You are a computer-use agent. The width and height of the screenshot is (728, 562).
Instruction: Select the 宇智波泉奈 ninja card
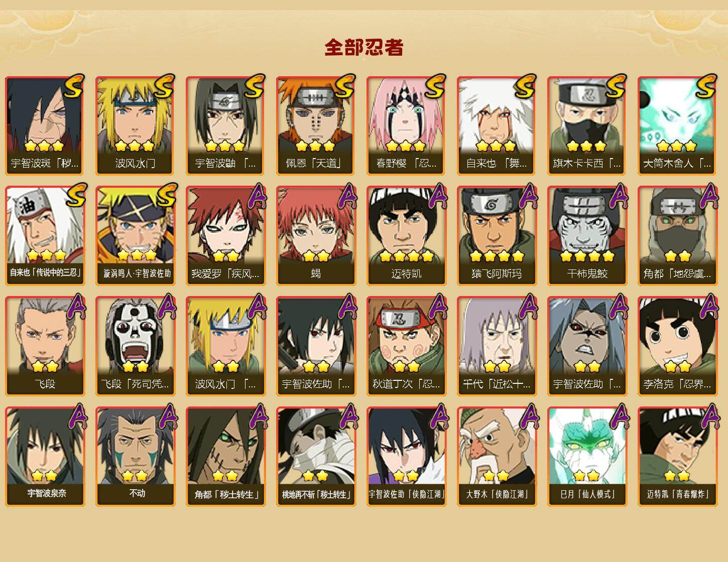point(45,457)
